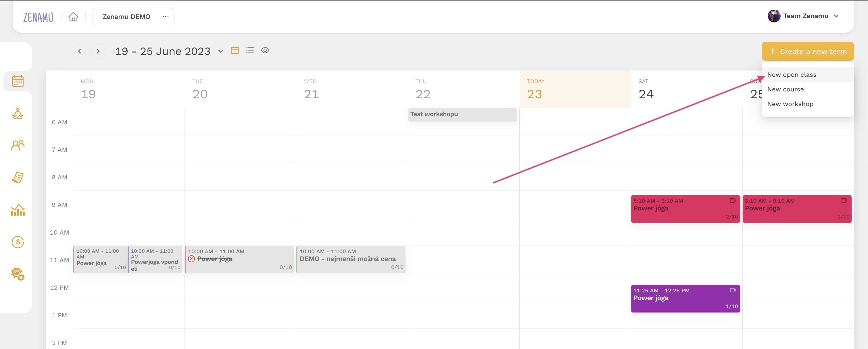Navigate forward to next week
Screen dimensions: 868x349
tap(97, 51)
